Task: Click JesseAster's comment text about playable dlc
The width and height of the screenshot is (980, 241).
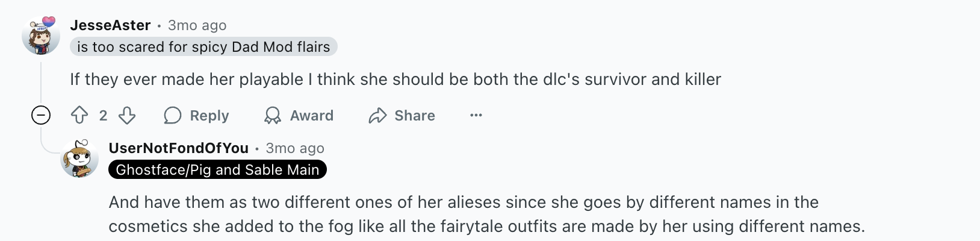Action: click(x=395, y=80)
